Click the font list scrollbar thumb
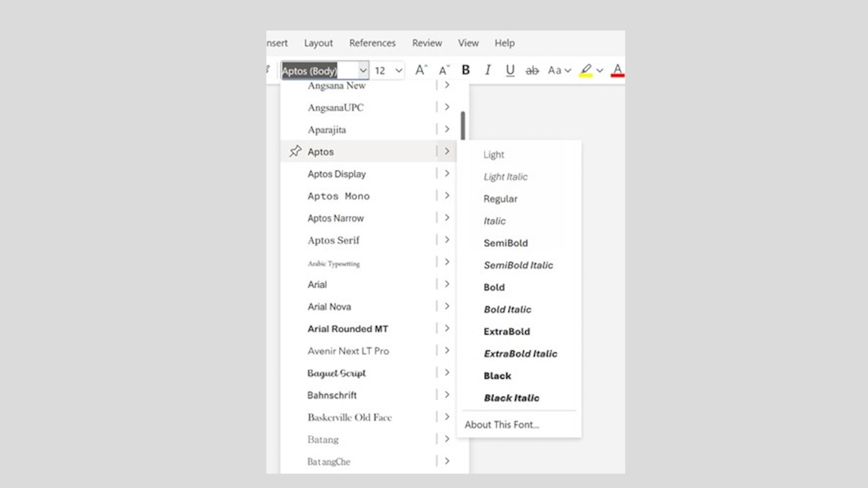The width and height of the screenshot is (868, 488). coord(463,124)
